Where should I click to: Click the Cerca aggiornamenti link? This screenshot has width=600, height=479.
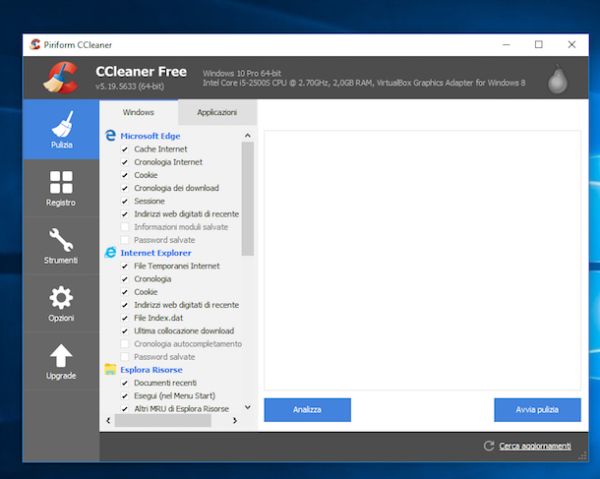pyautogui.click(x=535, y=446)
